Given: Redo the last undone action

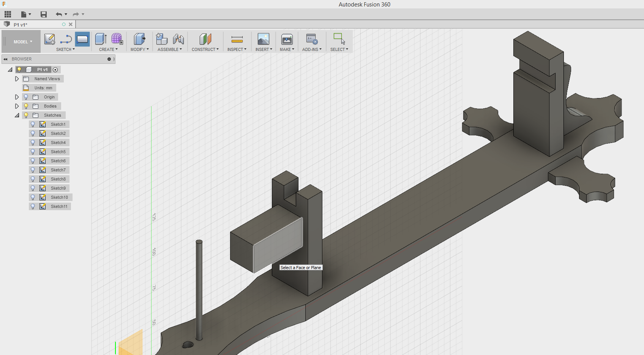Looking at the screenshot, I should pos(76,14).
